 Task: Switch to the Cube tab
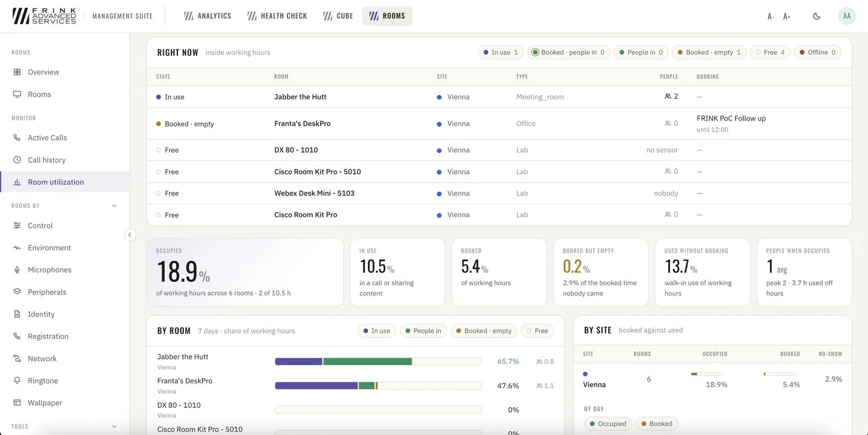338,16
